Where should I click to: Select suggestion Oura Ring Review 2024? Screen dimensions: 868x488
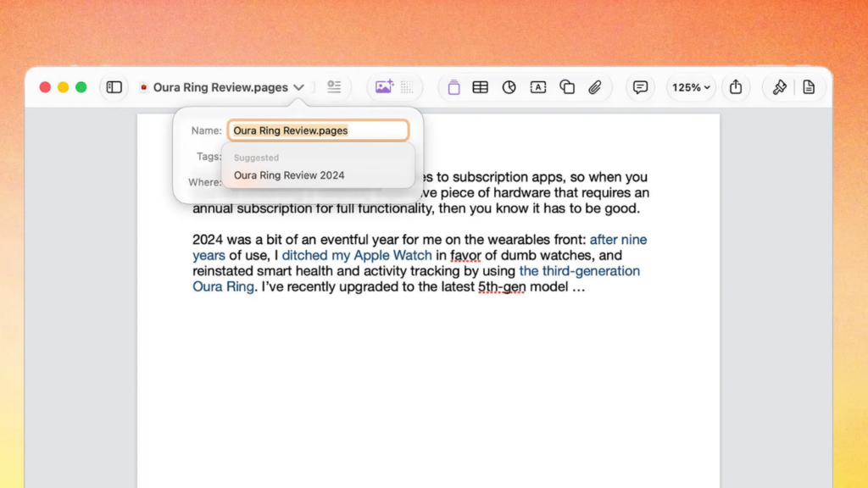[x=289, y=175]
